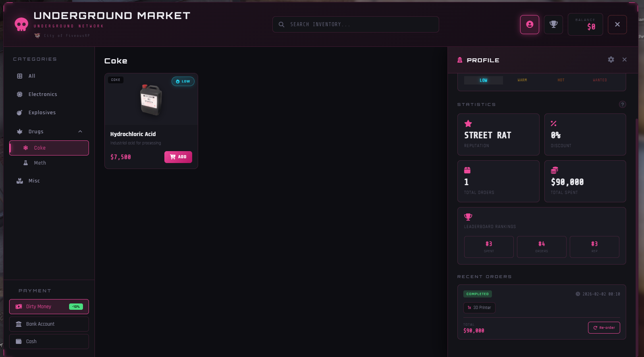Open the #3 Spent ranking
The image size is (644, 357).
click(x=489, y=247)
